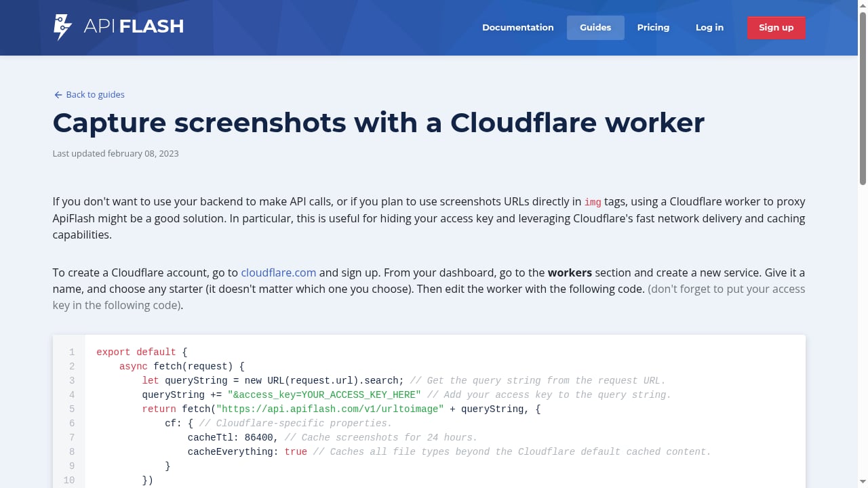Click the heading Capture screenshots with a Cloudflare worker
Image resolution: width=868 pixels, height=488 pixels.
coord(378,123)
